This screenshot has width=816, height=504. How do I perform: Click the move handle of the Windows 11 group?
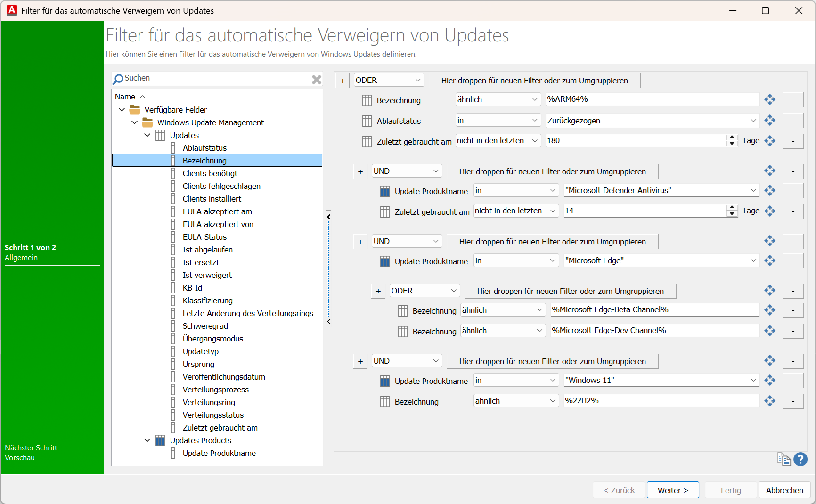click(770, 360)
